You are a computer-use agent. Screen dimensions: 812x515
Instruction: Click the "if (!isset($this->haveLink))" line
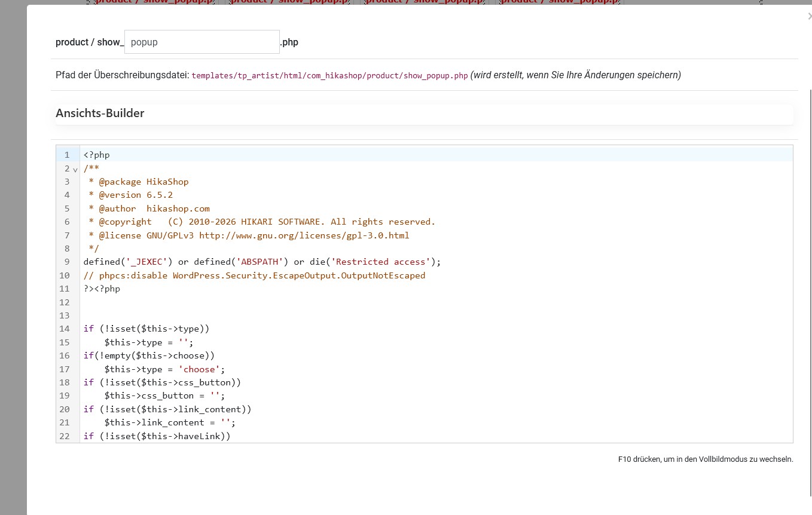pyautogui.click(x=157, y=436)
